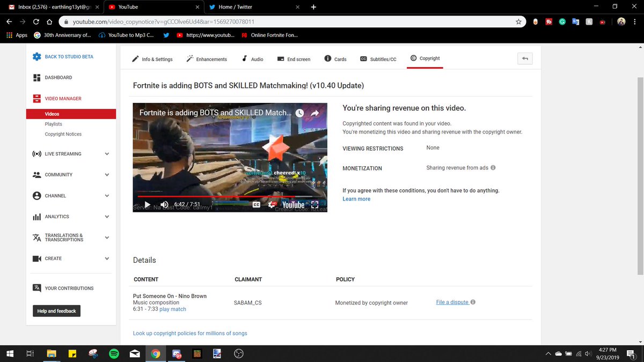This screenshot has height=362, width=644.
Task: Toggle closed captions in video player
Action: point(257,204)
